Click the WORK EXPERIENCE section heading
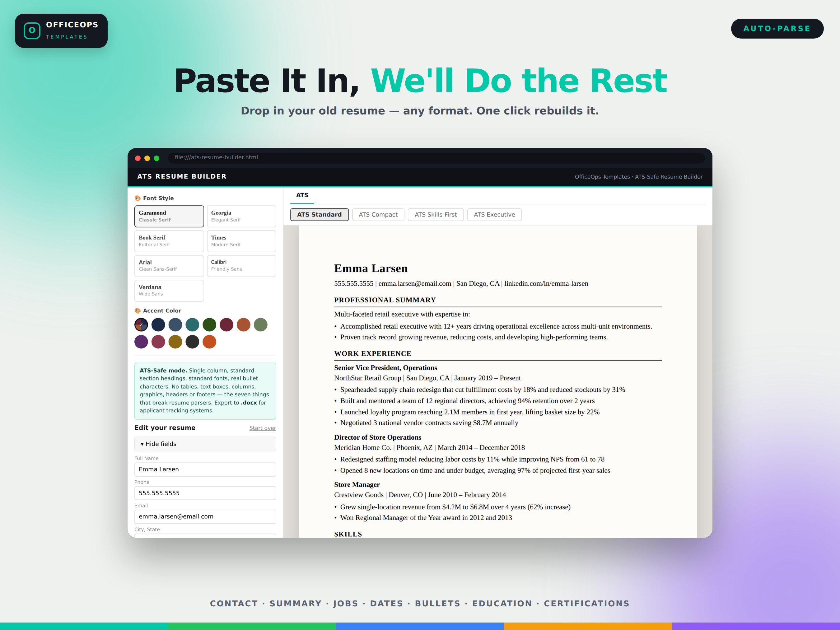This screenshot has height=630, width=840. pos(372,353)
